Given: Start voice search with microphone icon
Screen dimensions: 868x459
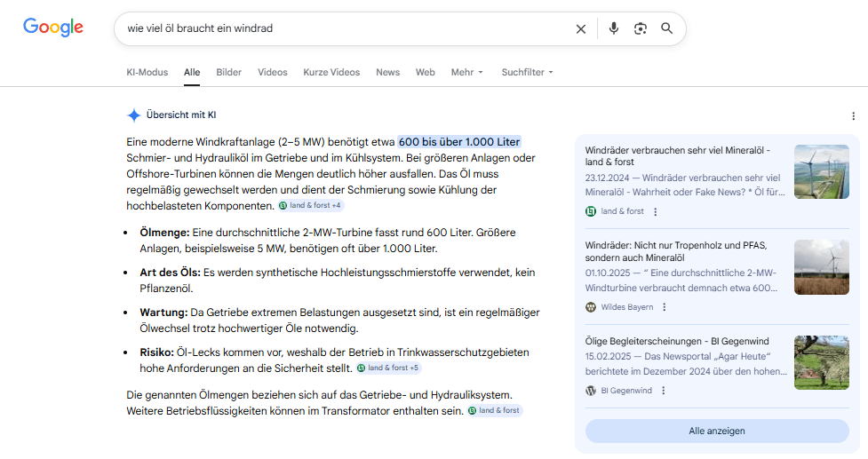Looking at the screenshot, I should click(613, 28).
